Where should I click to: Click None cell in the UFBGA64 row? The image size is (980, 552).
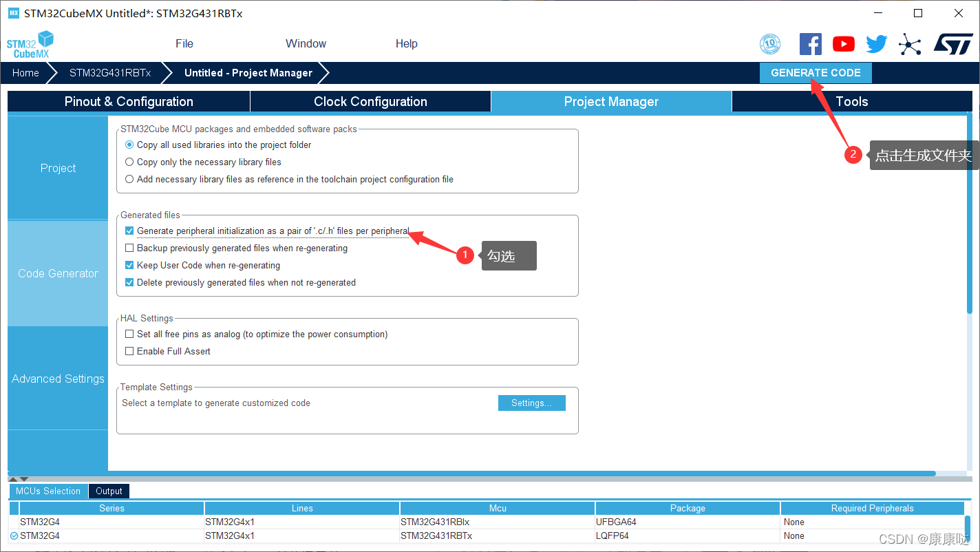[x=873, y=522]
